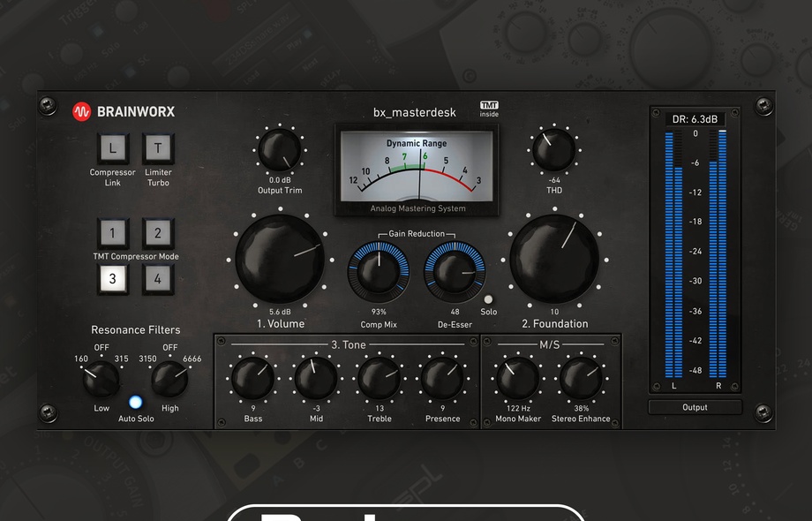Click the Output meter button
This screenshot has height=521, width=812.
coord(695,408)
